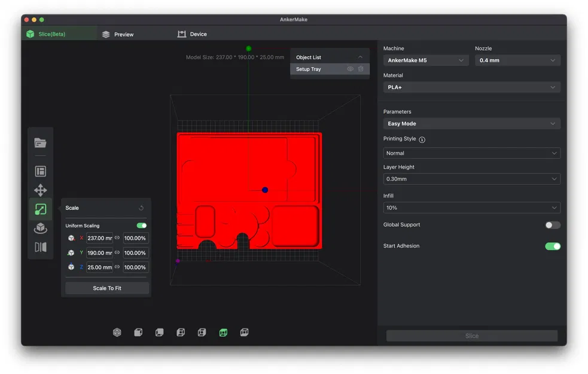Select the Mirror tool
The height and width of the screenshot is (374, 588).
[x=40, y=247]
